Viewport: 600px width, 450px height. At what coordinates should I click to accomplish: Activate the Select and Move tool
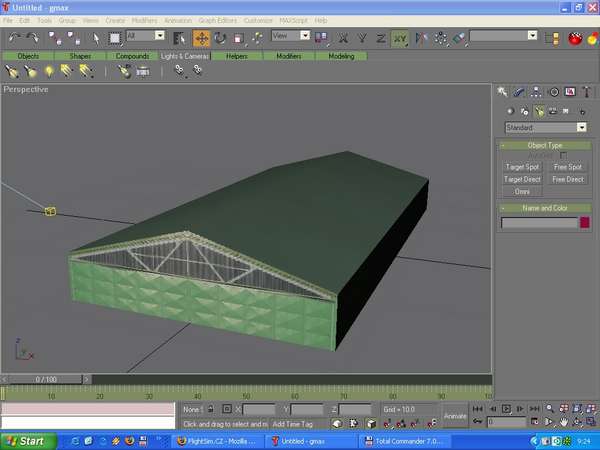click(x=202, y=38)
